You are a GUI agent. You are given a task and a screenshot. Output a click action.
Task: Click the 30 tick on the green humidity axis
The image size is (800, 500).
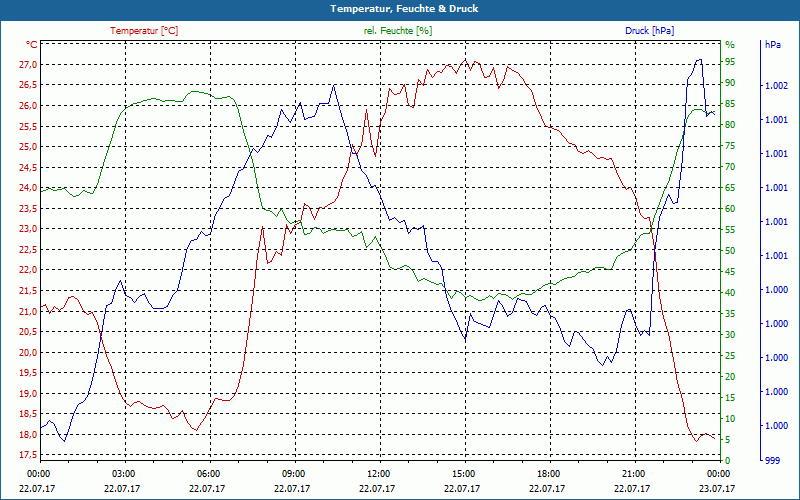coord(730,335)
